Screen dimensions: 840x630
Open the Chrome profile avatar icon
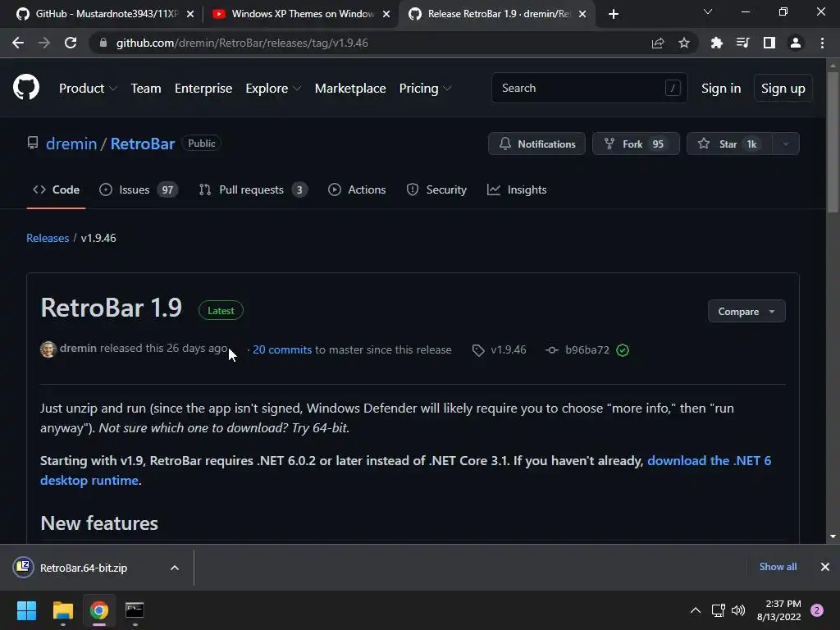click(796, 43)
